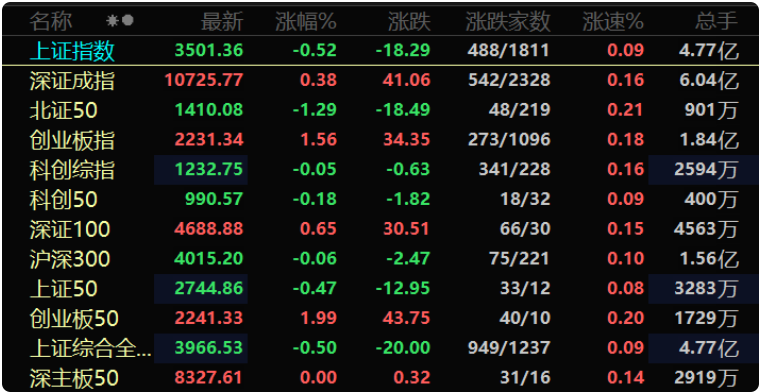Sort by 最新 column header
Image resolution: width=765 pixels, height=392 pixels.
point(222,21)
